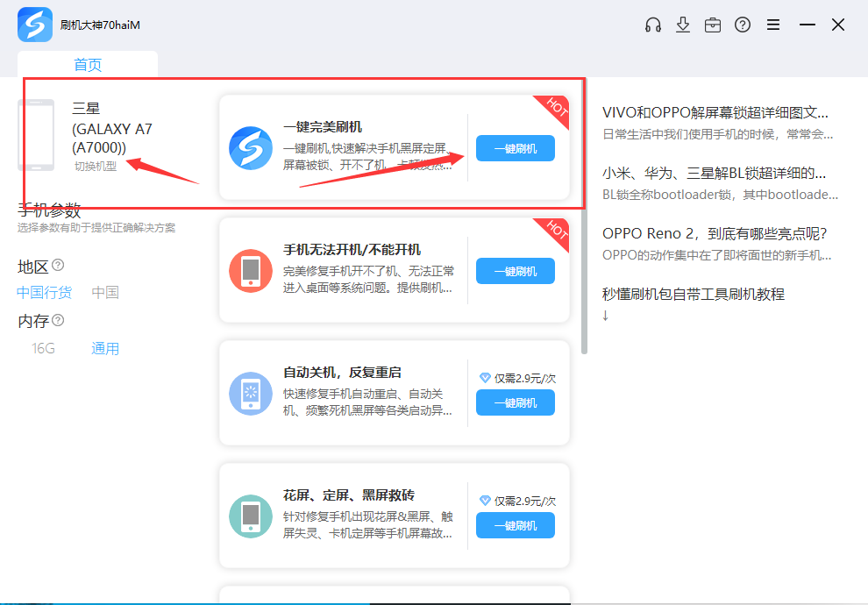Open the hamburger menu in title bar
Viewport: 868px width, 605px height.
[773, 25]
